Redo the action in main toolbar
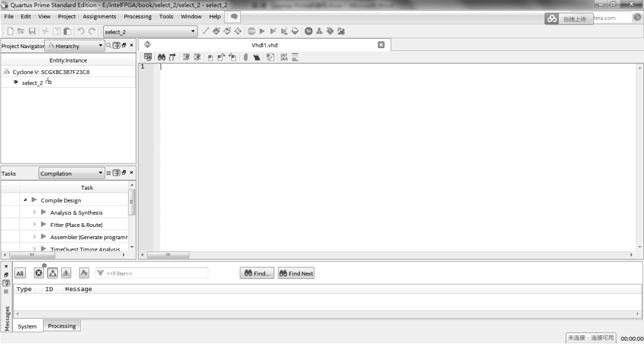Image resolution: width=644 pixels, height=344 pixels. (x=92, y=31)
